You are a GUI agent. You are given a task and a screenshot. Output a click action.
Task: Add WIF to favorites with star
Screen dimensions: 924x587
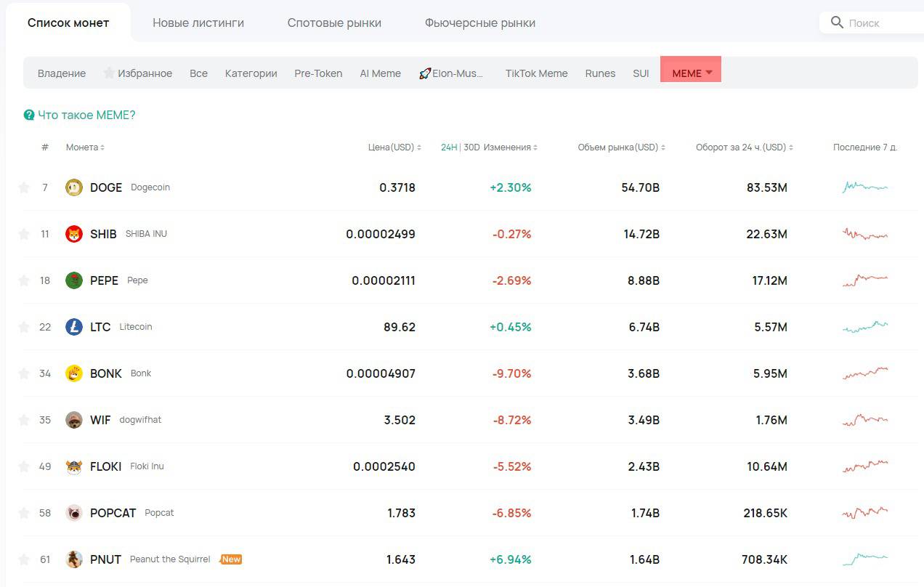coord(24,420)
